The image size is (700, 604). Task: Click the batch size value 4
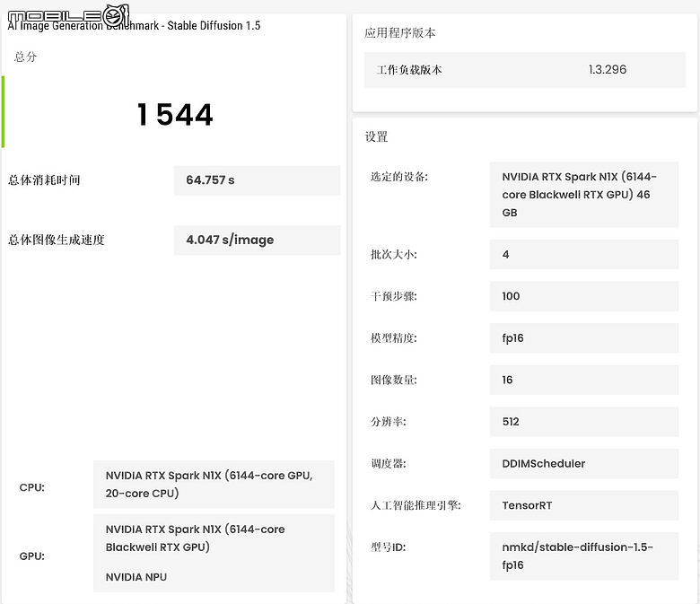[x=584, y=255]
